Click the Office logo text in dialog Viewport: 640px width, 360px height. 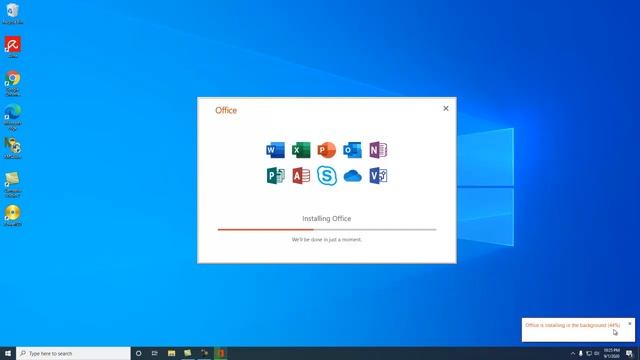click(226, 110)
